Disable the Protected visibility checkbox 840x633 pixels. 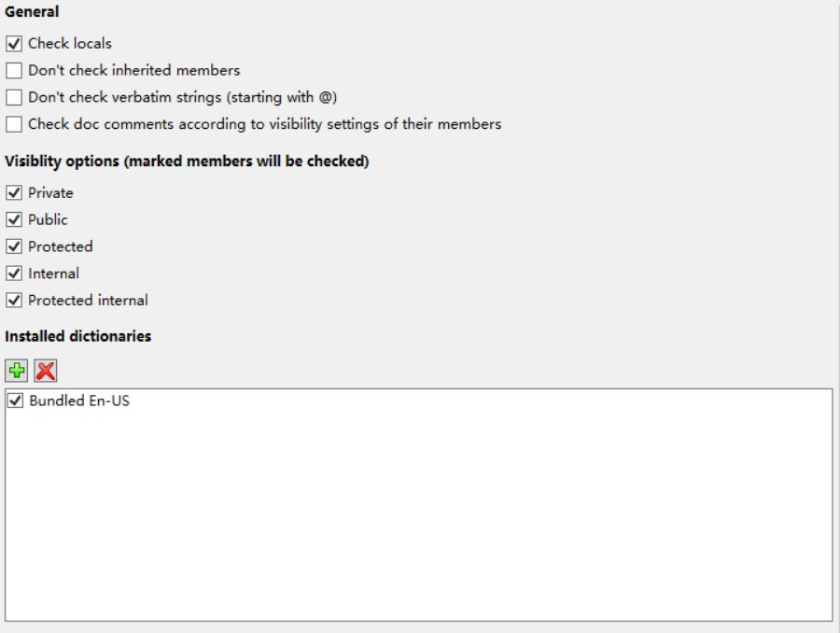[14, 246]
